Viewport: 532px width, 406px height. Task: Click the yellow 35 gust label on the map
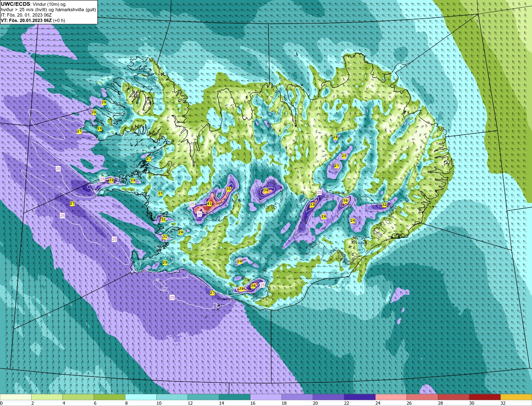pyautogui.click(x=229, y=189)
